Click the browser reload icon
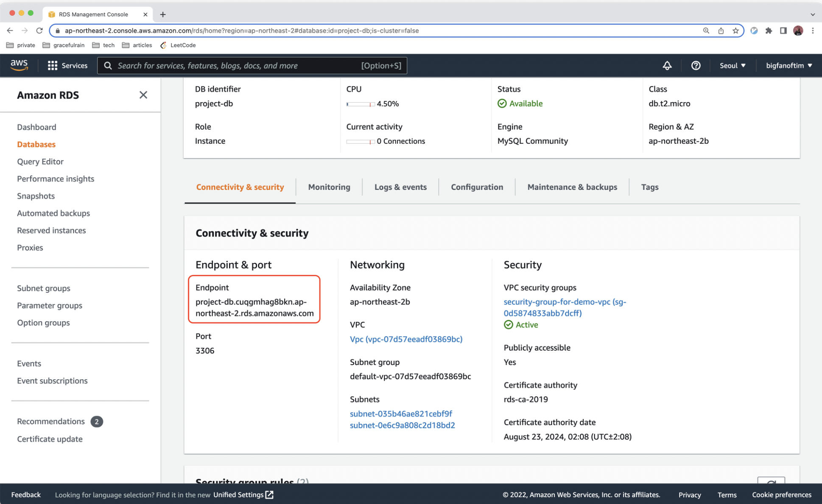 tap(39, 31)
